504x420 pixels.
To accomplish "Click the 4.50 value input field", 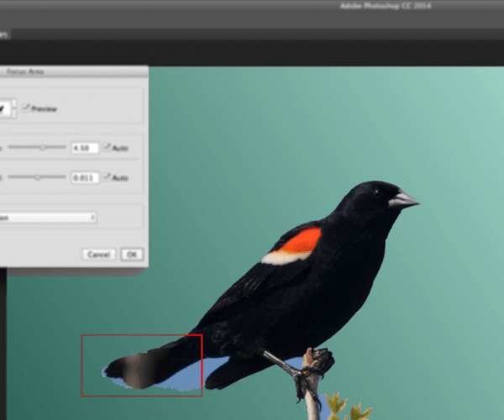I will pos(85,148).
